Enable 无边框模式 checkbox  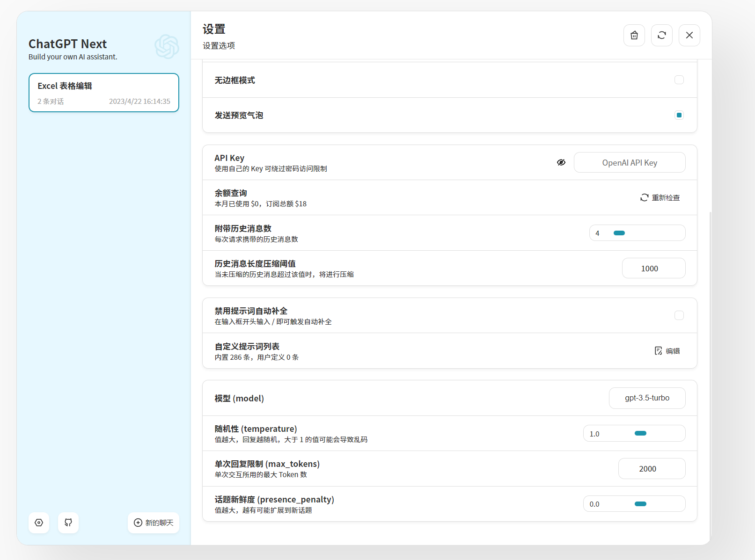pos(679,80)
